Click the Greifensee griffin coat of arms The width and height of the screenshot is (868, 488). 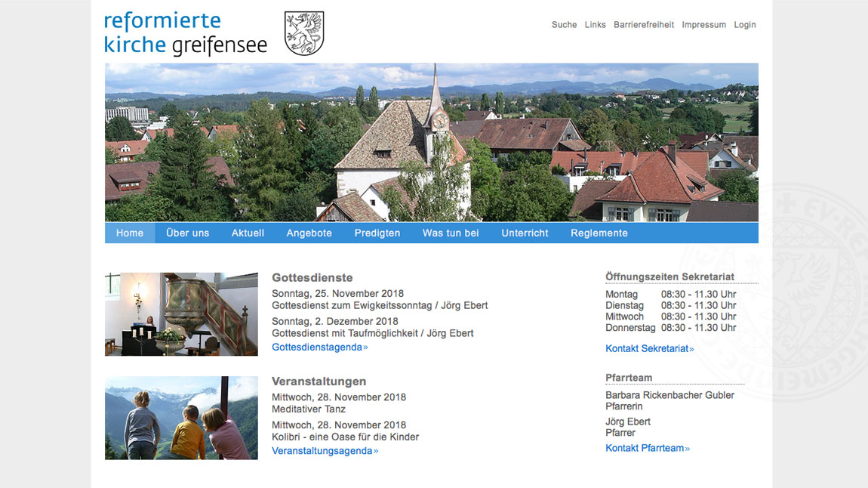[304, 33]
